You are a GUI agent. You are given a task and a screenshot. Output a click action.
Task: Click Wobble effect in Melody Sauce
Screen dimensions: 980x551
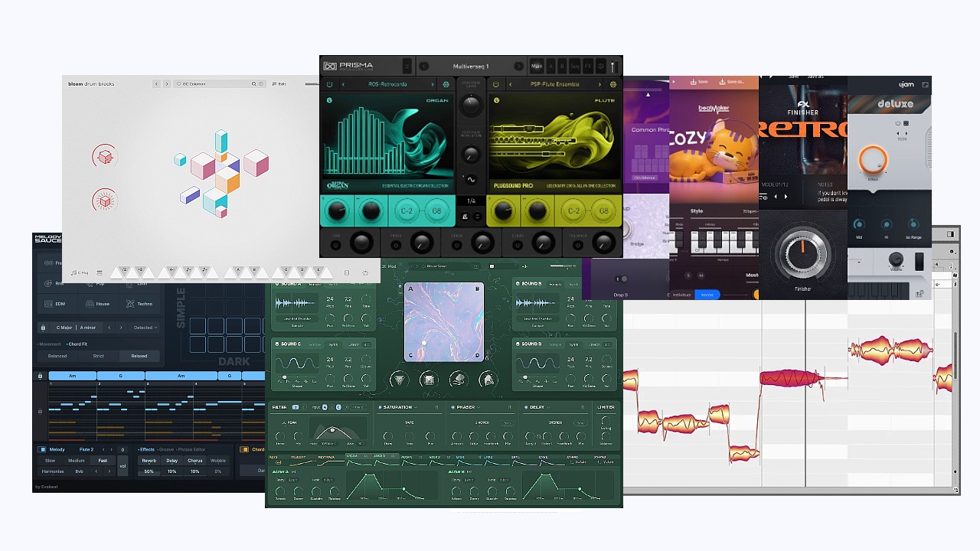click(218, 461)
